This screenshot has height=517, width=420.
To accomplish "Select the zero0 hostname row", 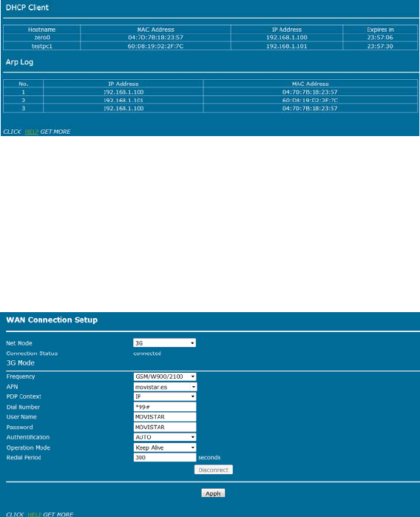I will click(210, 38).
